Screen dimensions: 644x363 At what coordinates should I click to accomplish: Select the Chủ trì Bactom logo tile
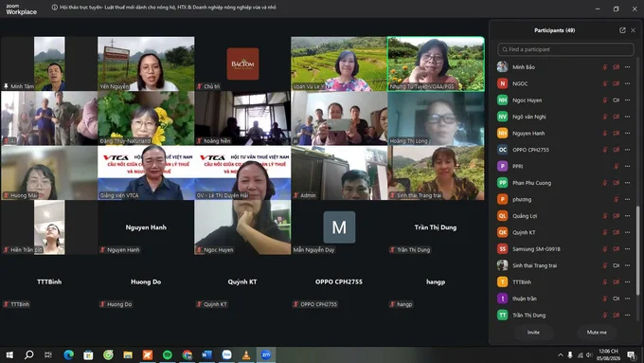(x=242, y=64)
